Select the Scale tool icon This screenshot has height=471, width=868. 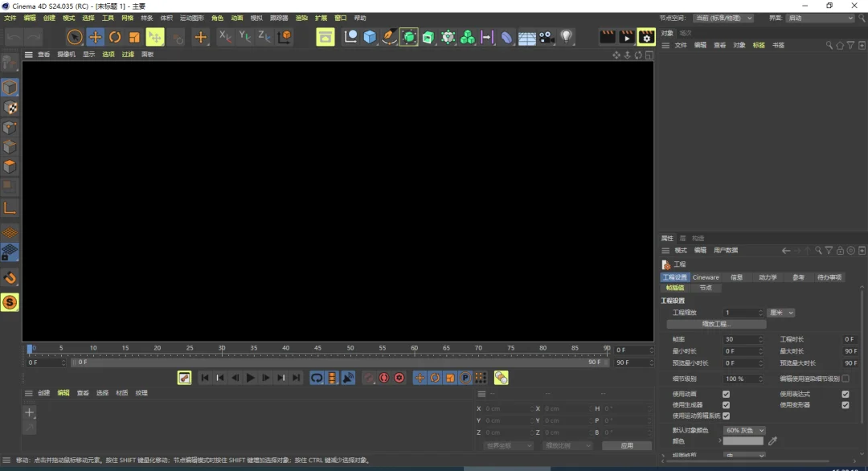[134, 37]
